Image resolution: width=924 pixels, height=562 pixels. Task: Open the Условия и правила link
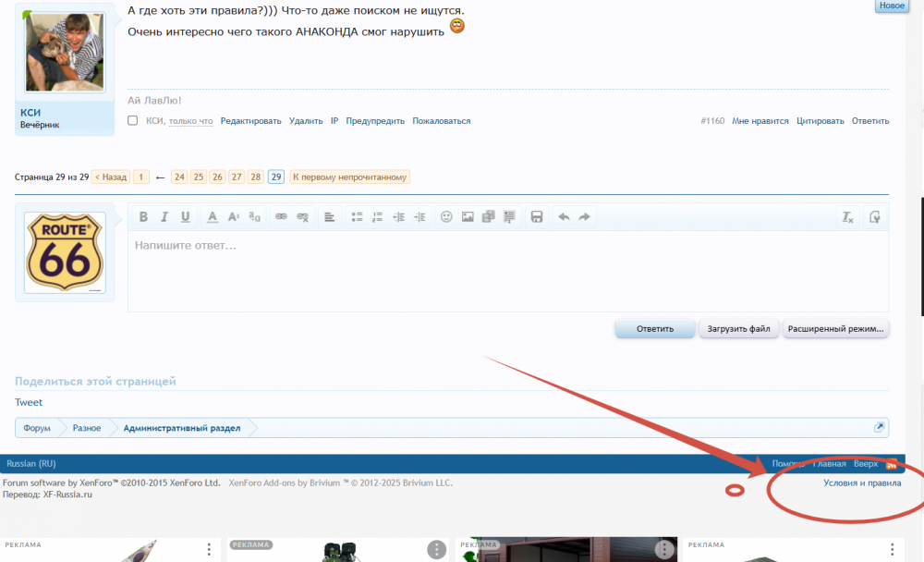[862, 483]
